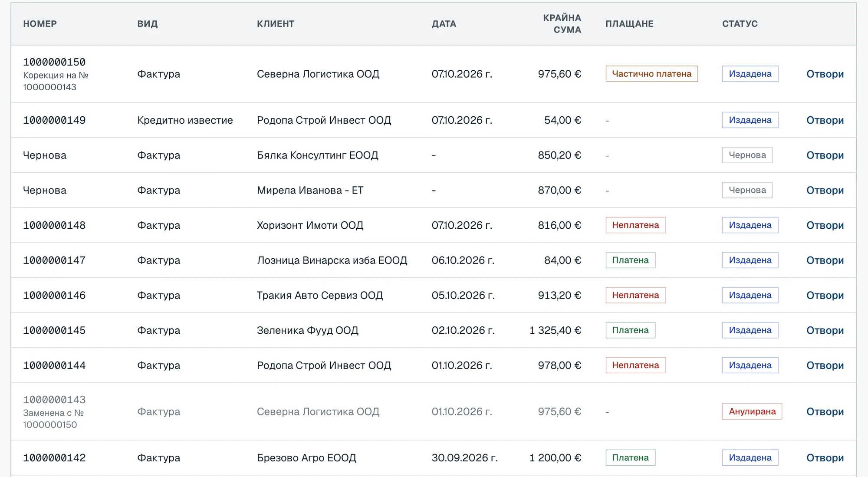
Task: Click the amount 1 325,40 €
Action: (x=555, y=330)
